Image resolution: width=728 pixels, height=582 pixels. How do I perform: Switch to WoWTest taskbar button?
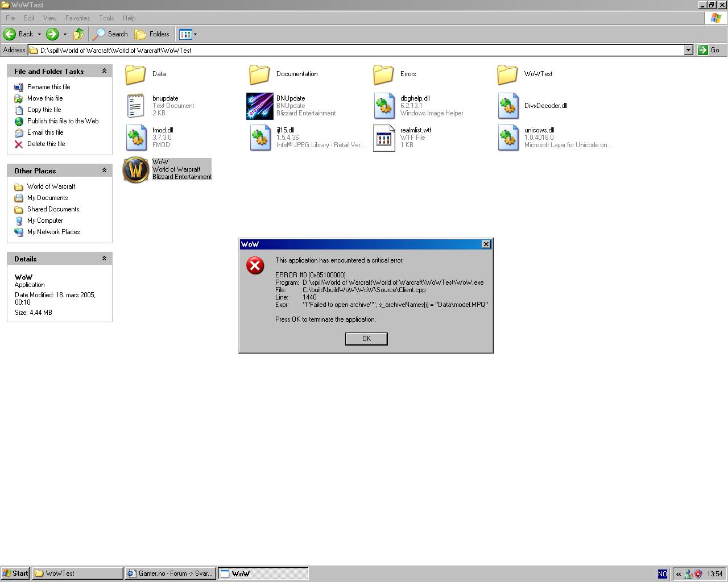(x=77, y=573)
